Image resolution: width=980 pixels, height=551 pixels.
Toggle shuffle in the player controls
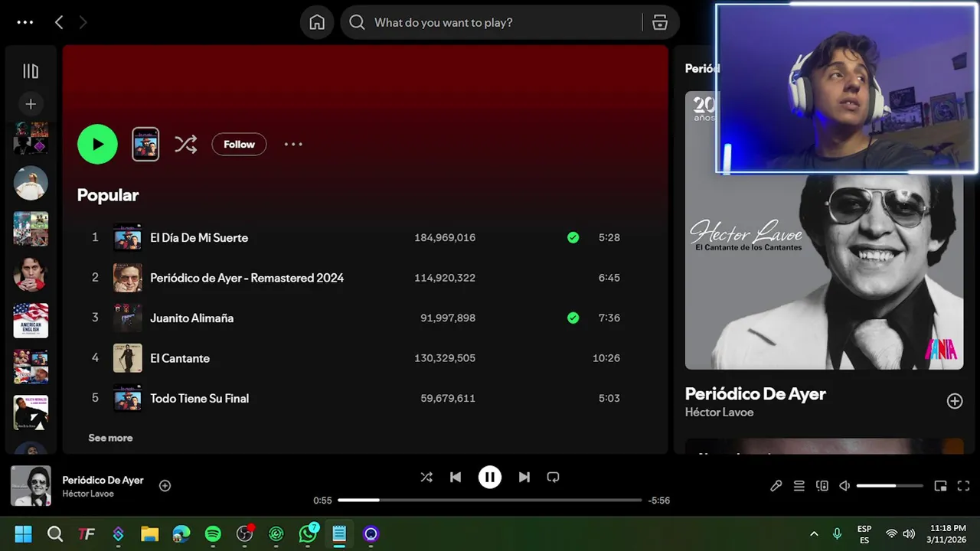426,478
